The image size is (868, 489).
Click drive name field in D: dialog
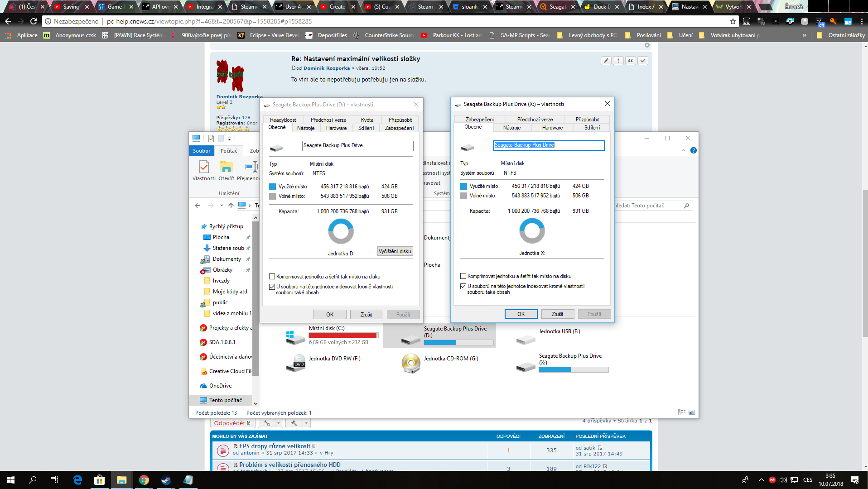357,146
